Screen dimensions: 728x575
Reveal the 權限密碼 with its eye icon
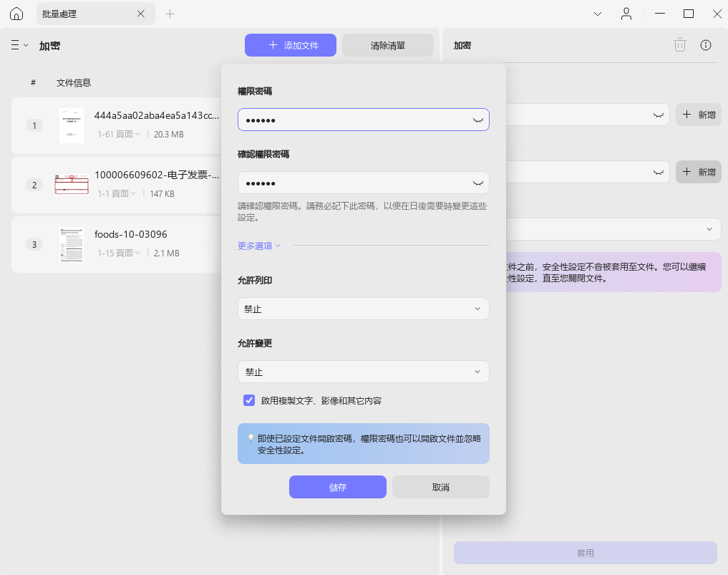[x=477, y=120]
